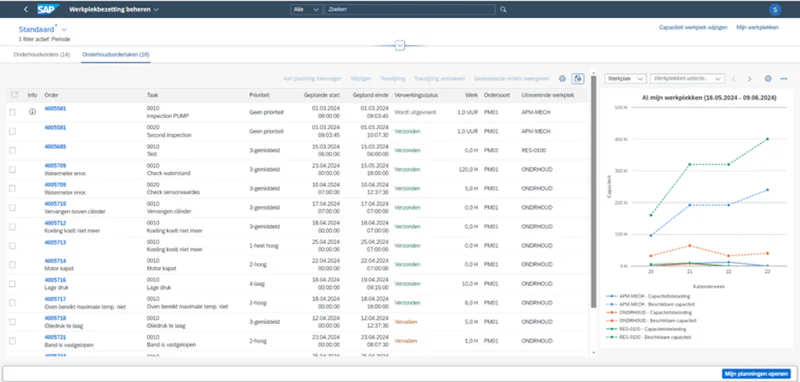The width and height of the screenshot is (800, 382).
Task: Click RES-0100 work center cell
Action: pos(534,150)
